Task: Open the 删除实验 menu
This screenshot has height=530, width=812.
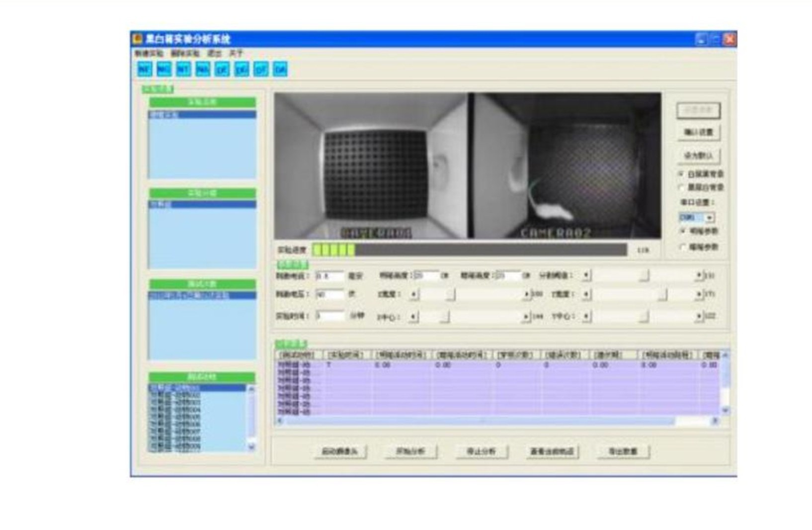Action: click(185, 53)
